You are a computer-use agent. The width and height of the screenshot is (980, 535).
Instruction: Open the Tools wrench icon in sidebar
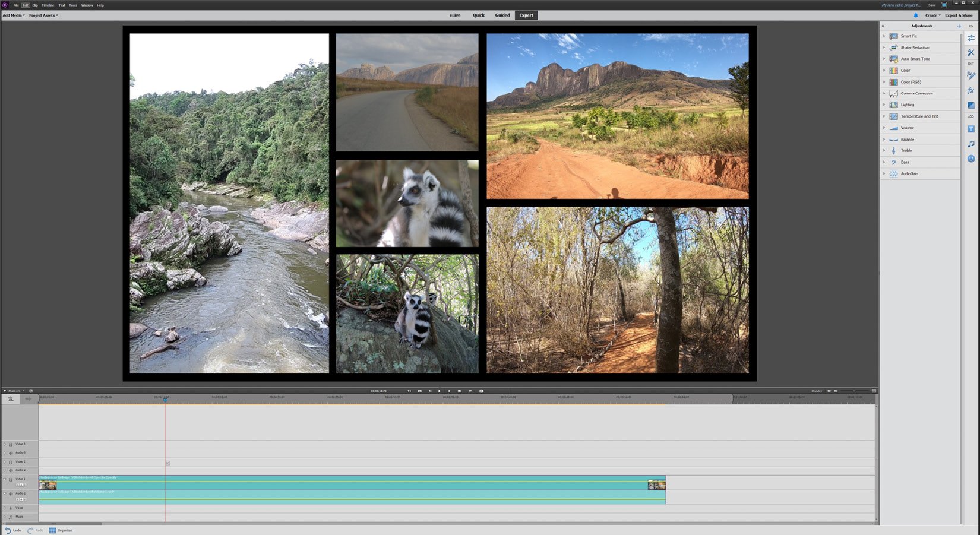pyautogui.click(x=970, y=53)
